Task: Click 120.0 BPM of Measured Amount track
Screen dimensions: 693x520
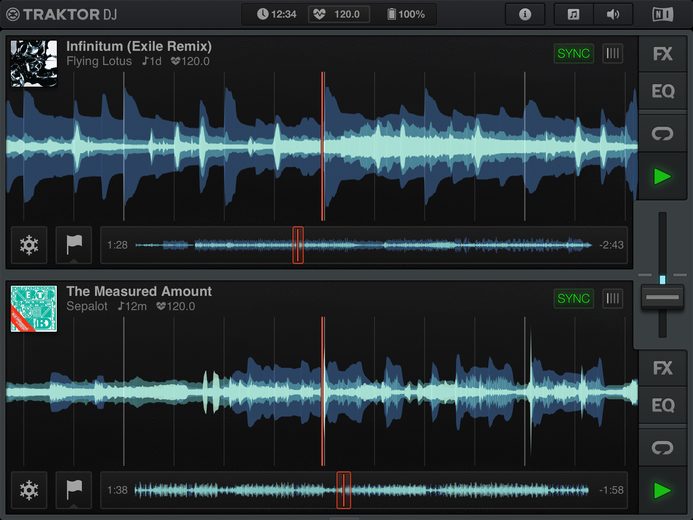Action: [x=175, y=306]
